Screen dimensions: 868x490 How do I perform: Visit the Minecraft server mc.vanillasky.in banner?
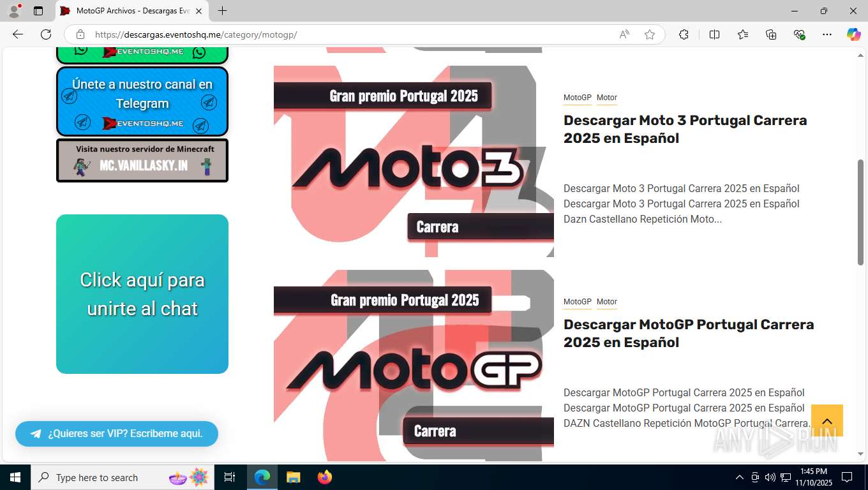click(142, 160)
